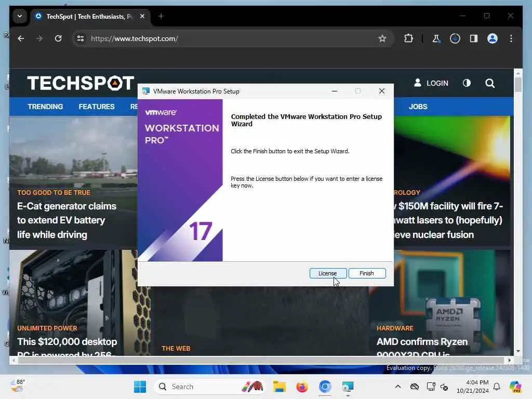Click the browser forward arrow

point(39,38)
